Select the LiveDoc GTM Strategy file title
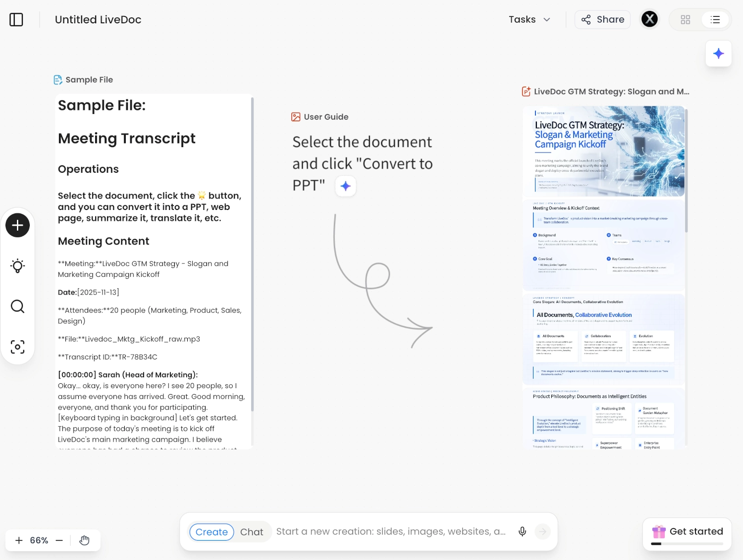Screen dimensions: 743x560 [x=612, y=92]
